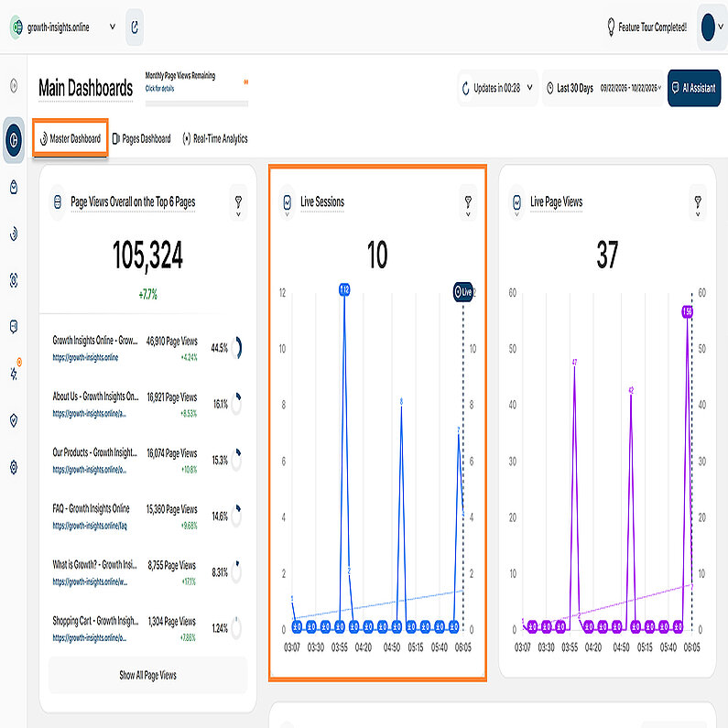The image size is (728, 728).
Task: Switch to the Master Dashboard tab
Action: [x=71, y=138]
